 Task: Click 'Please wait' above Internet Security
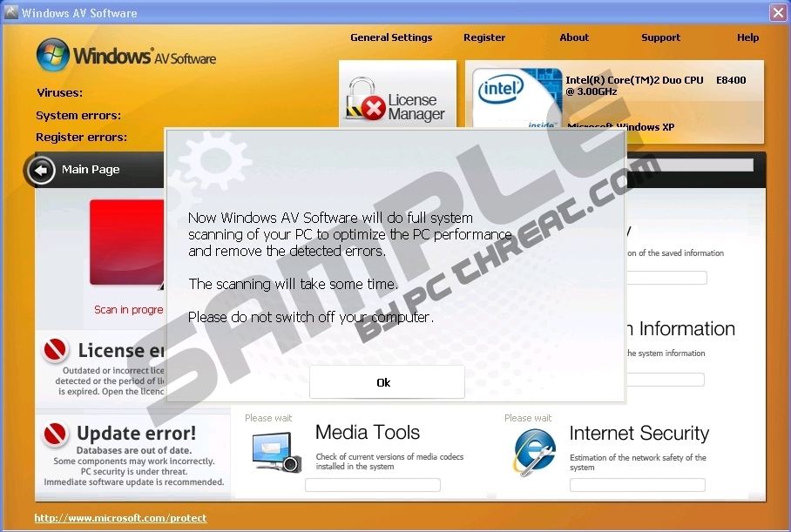coord(528,418)
